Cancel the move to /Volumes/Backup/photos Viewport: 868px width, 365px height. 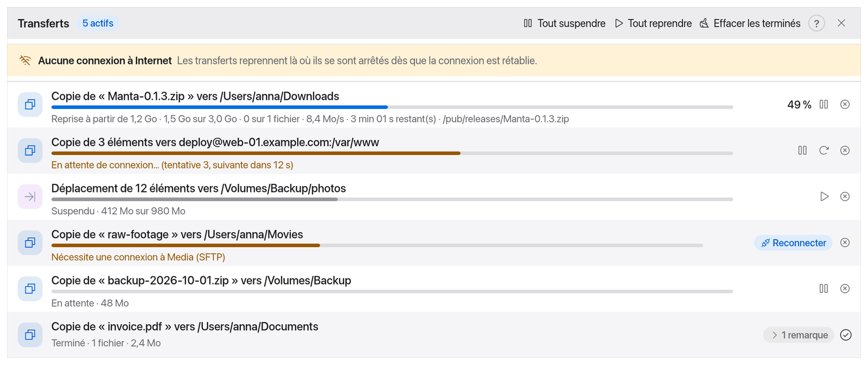845,197
